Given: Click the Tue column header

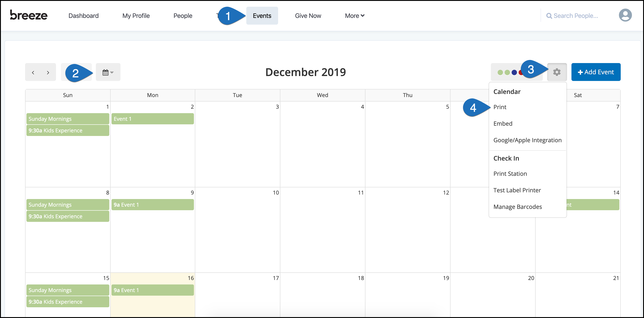Looking at the screenshot, I should pyautogui.click(x=238, y=95).
